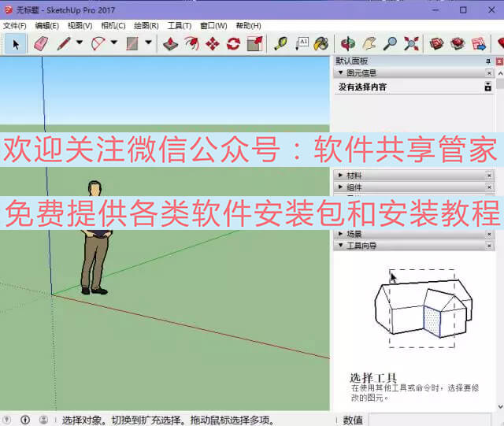Click the standing man figure in viewport
The height and width of the screenshot is (426, 504).
point(96,238)
